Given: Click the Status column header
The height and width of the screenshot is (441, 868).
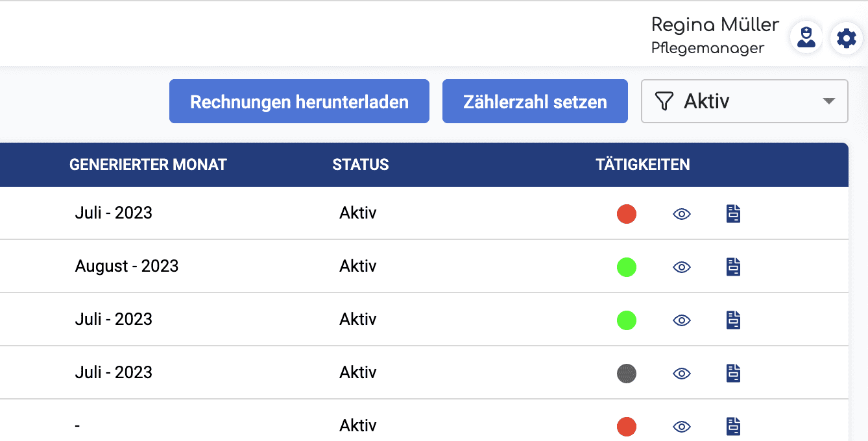Looking at the screenshot, I should click(x=361, y=165).
